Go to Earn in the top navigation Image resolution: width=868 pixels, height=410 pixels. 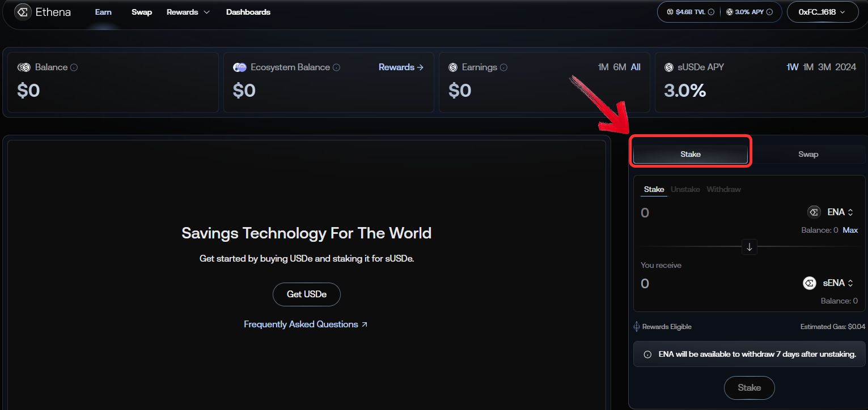(103, 12)
